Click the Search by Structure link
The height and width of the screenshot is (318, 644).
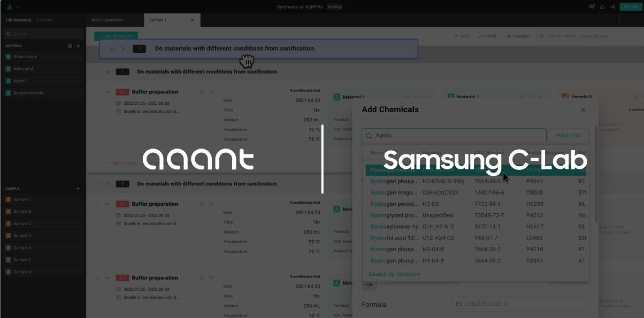coord(394,274)
